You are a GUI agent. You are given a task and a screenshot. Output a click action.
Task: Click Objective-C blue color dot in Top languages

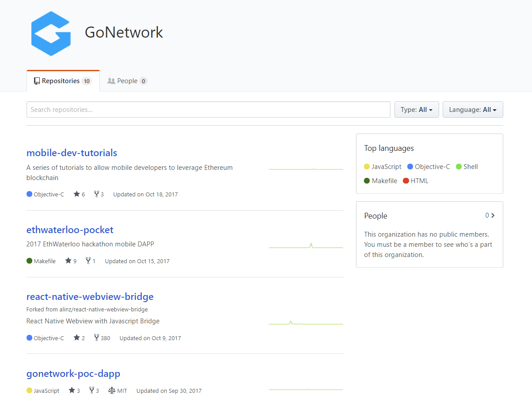pyautogui.click(x=410, y=167)
